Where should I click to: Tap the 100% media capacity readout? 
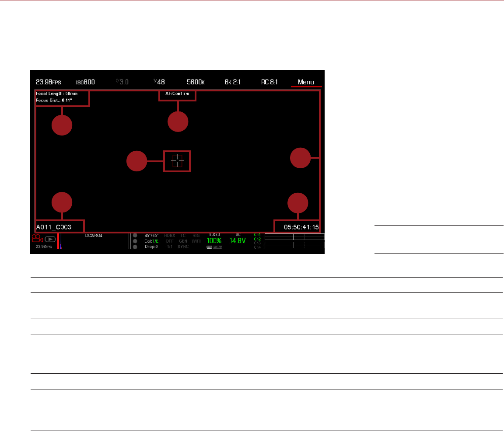(214, 240)
